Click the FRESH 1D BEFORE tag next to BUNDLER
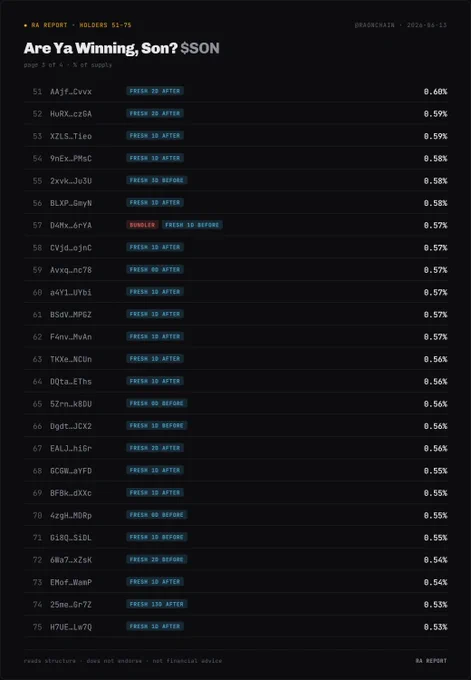The width and height of the screenshot is (471, 680). click(x=192, y=225)
